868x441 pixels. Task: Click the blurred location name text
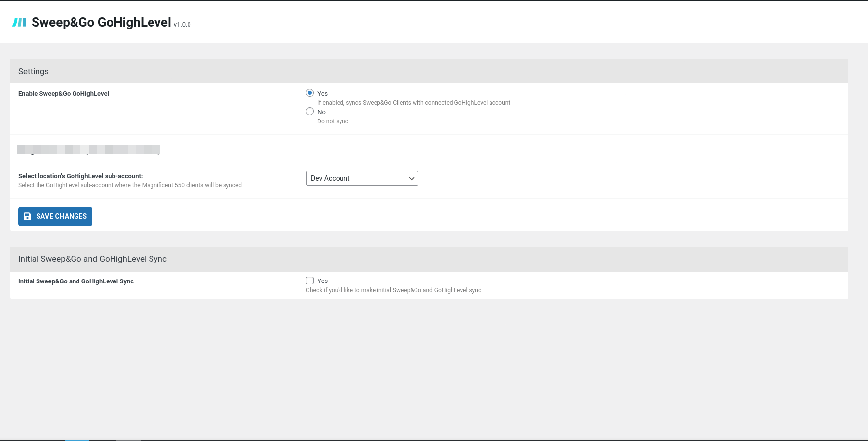click(89, 150)
